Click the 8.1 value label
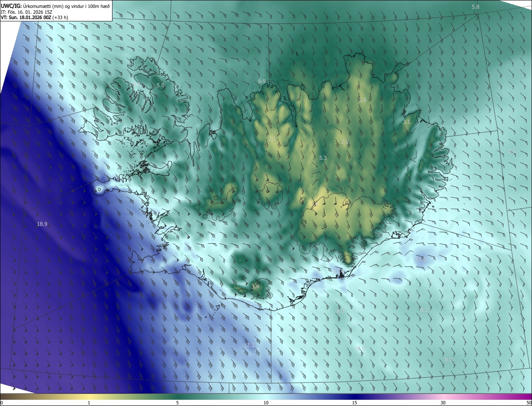Image resolution: width=532 pixels, height=406 pixels. pyautogui.click(x=424, y=310)
